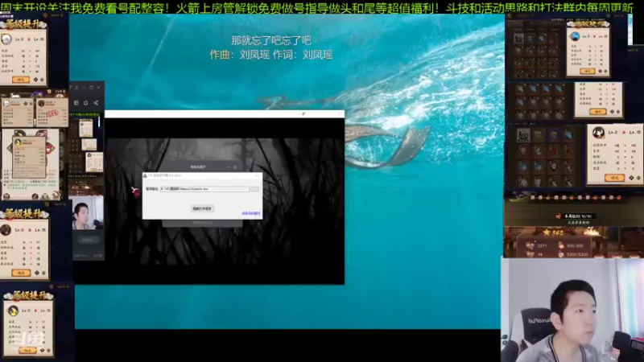Click the character avatar on the large right card
The width and height of the screenshot is (644, 362).
(x=598, y=133)
